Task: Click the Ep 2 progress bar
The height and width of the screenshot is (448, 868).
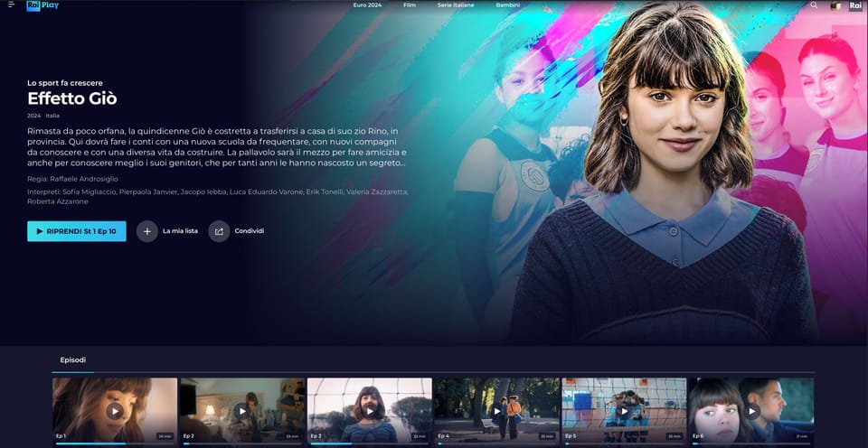Action: [x=242, y=443]
